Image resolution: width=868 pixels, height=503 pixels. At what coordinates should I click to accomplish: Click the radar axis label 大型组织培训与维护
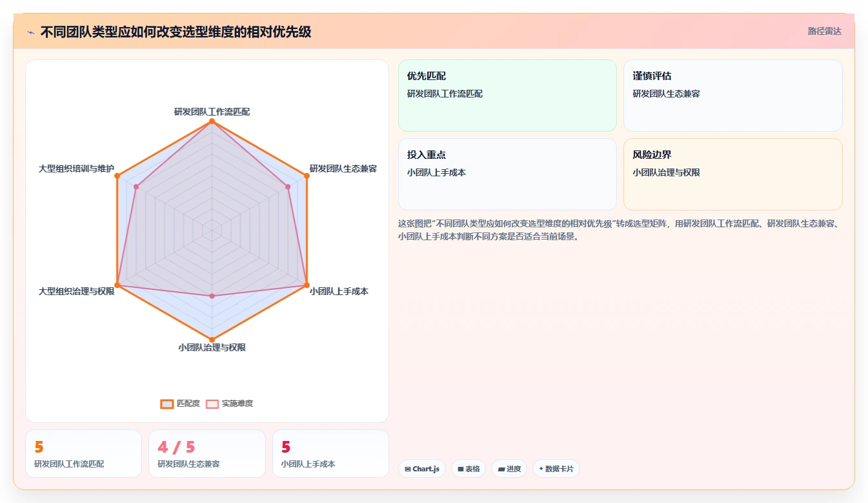[x=76, y=169]
